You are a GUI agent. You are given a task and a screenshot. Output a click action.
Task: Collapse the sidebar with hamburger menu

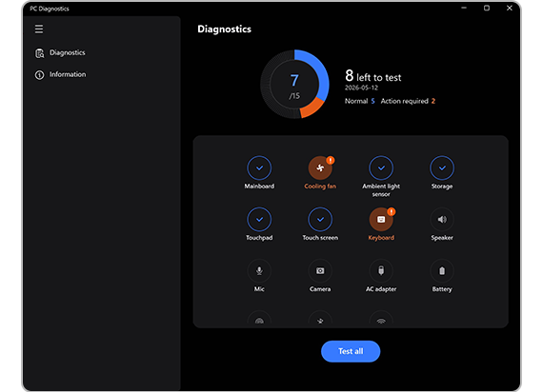[x=39, y=29]
